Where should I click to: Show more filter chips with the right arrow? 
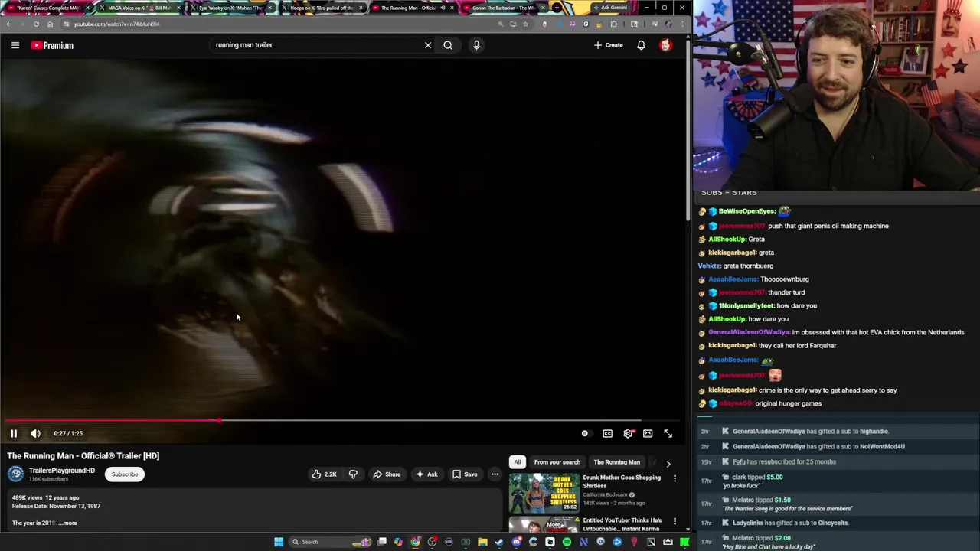[668, 463]
